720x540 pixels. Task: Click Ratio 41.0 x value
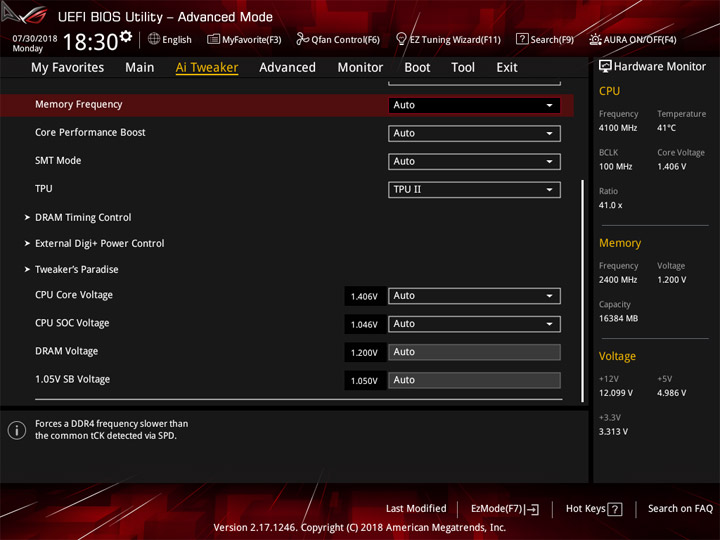tap(610, 205)
